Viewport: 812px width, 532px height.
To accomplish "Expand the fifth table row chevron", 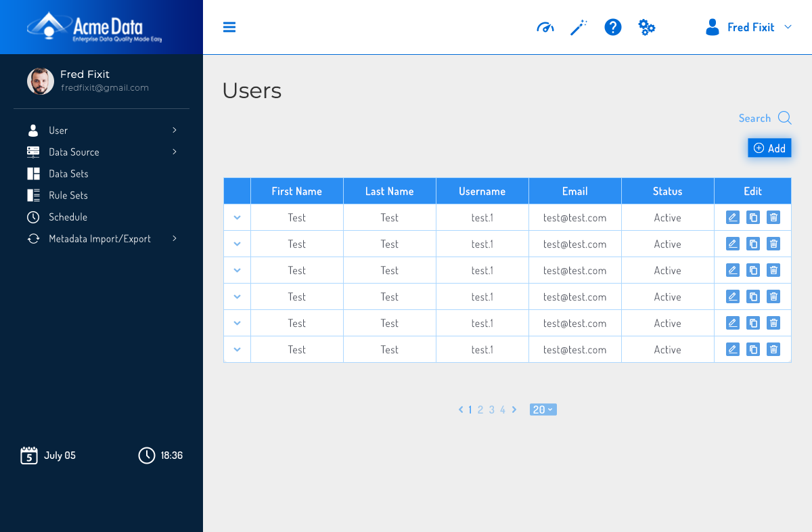I will pyautogui.click(x=237, y=323).
